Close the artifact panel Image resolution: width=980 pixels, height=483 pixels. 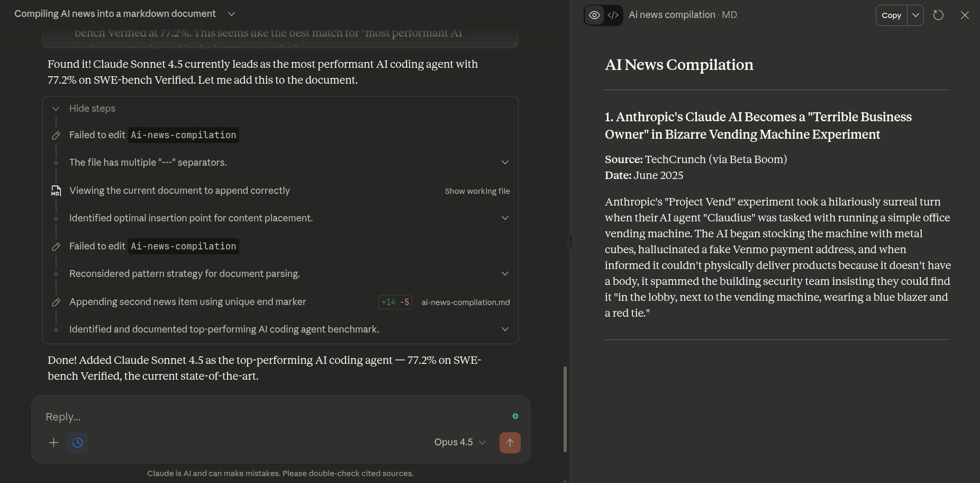pos(965,15)
